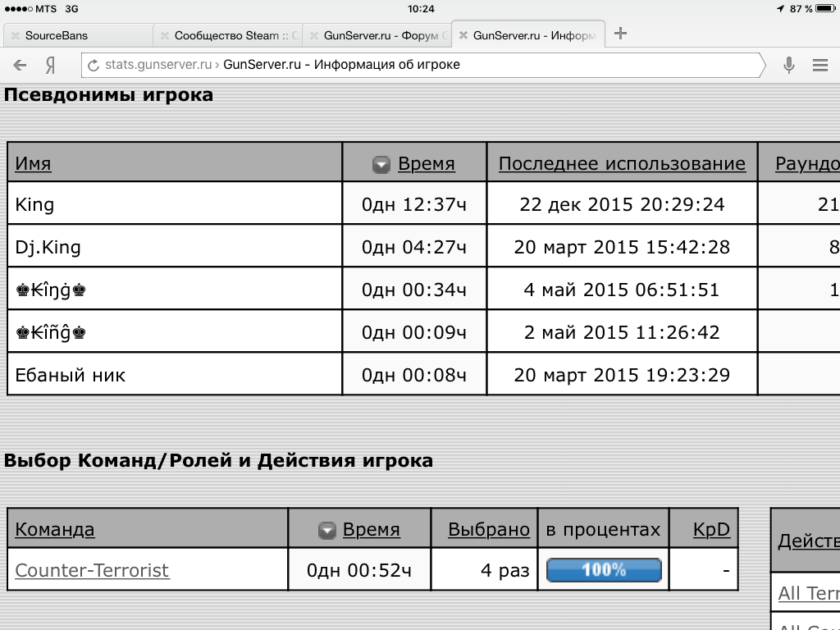Sort by Последнее использование column
840x630 pixels.
coord(622,164)
